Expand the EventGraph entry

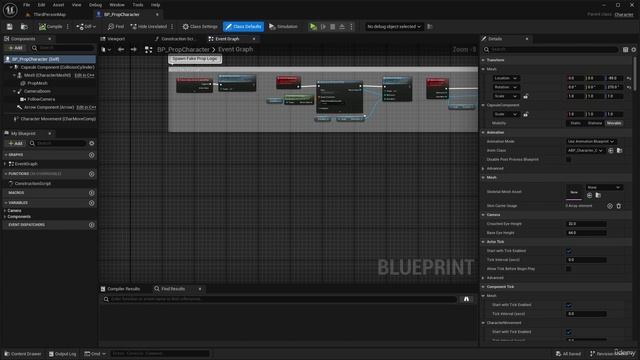click(x=5, y=164)
